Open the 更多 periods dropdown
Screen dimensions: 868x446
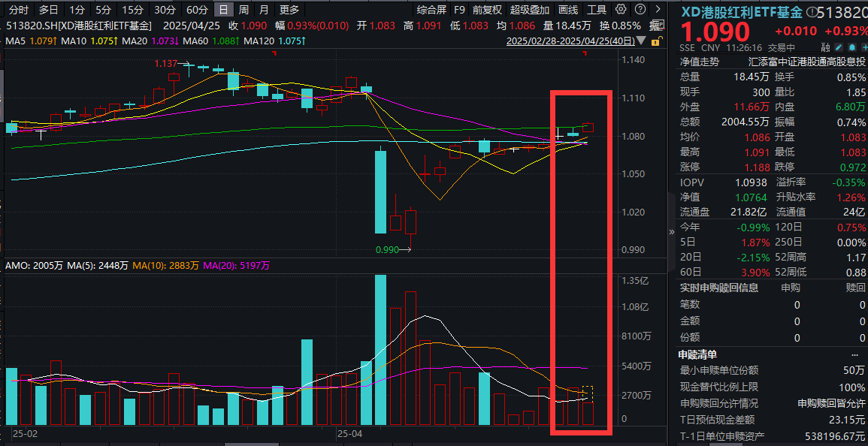pyautogui.click(x=289, y=10)
